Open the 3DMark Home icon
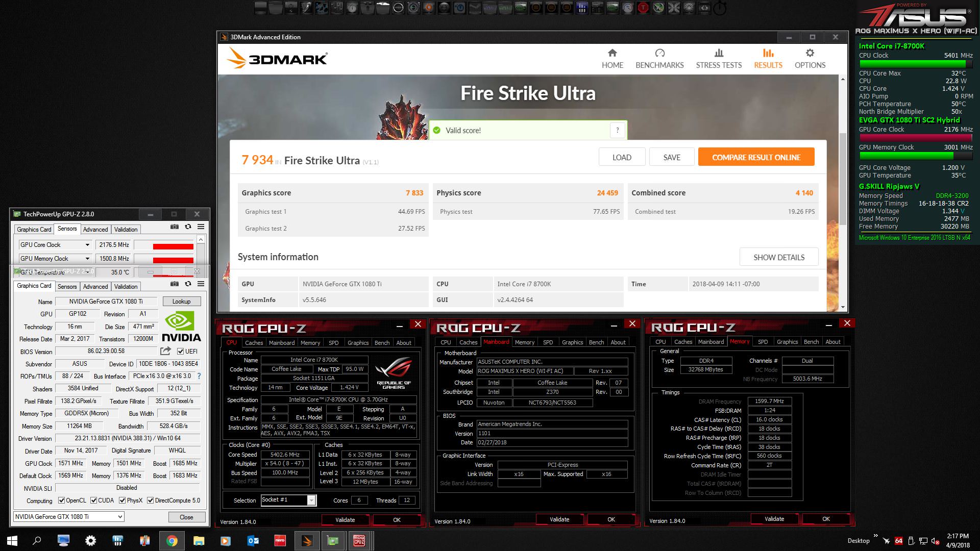 click(x=612, y=53)
